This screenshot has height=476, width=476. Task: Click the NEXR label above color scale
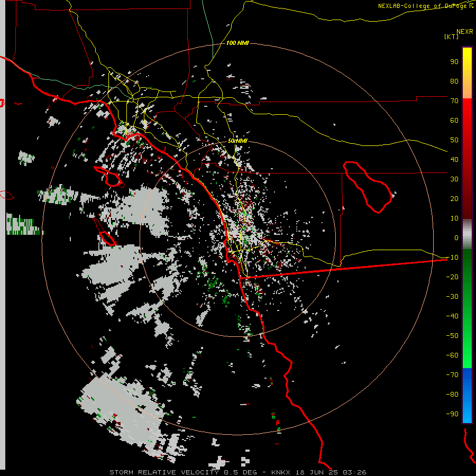pyautogui.click(x=464, y=31)
